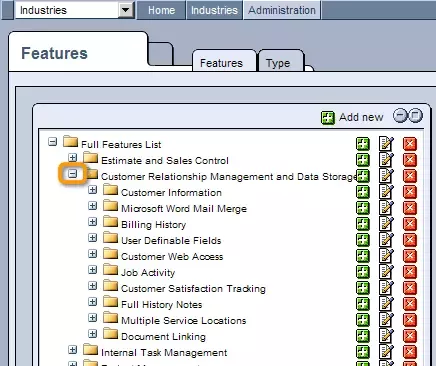Select Billing History tree item

pyautogui.click(x=153, y=225)
